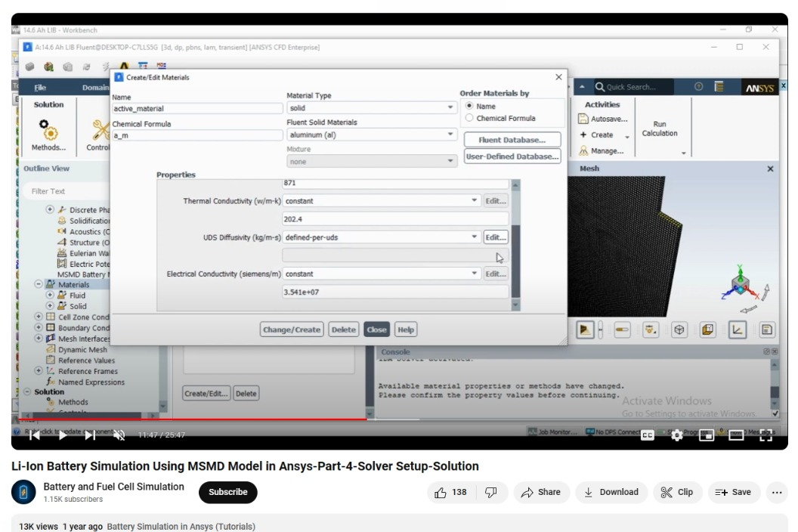Screen dimensions: 798x532
Task: Click Help button in materials dialog
Action: [x=406, y=329]
